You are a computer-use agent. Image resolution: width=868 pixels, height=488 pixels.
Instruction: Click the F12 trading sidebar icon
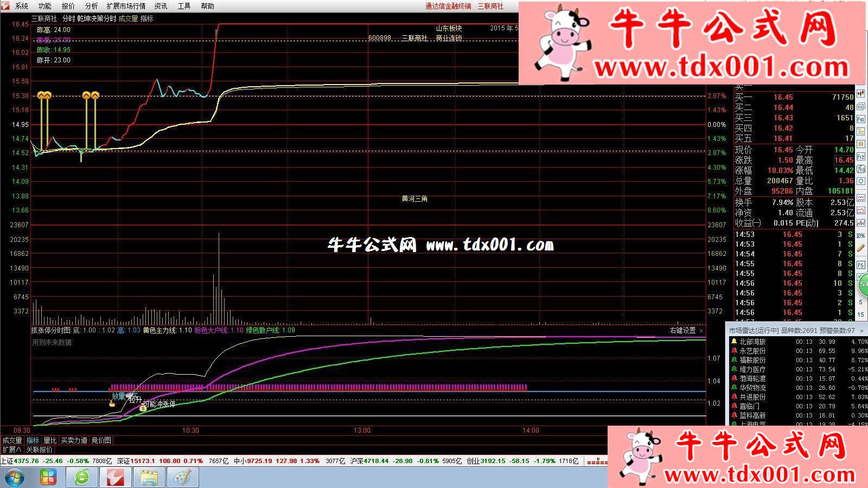tap(860, 156)
